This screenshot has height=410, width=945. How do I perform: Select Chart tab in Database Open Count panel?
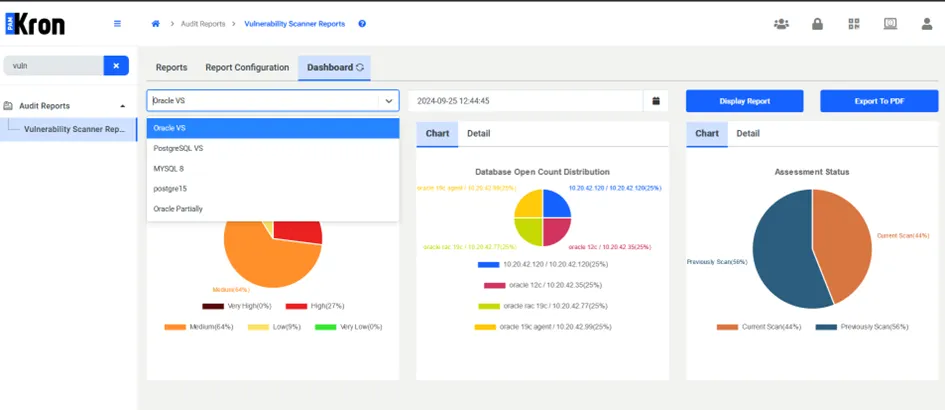pyautogui.click(x=437, y=134)
